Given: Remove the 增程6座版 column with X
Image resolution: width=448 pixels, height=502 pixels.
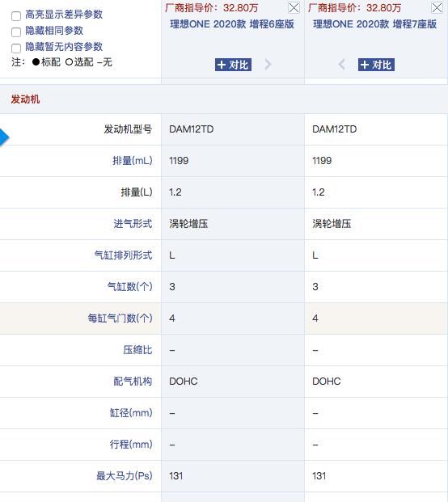Looking at the screenshot, I should [294, 8].
